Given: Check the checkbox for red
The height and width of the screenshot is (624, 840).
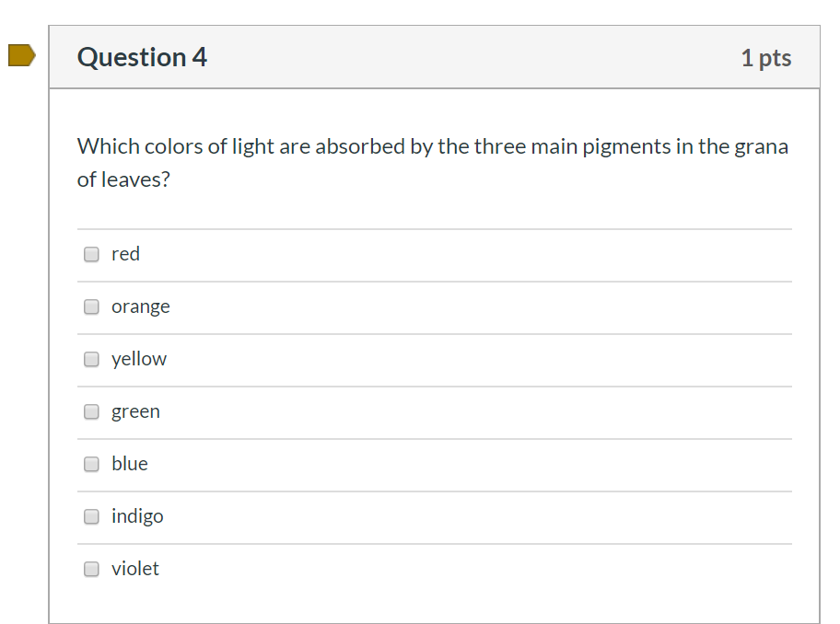Looking at the screenshot, I should click(x=91, y=254).
